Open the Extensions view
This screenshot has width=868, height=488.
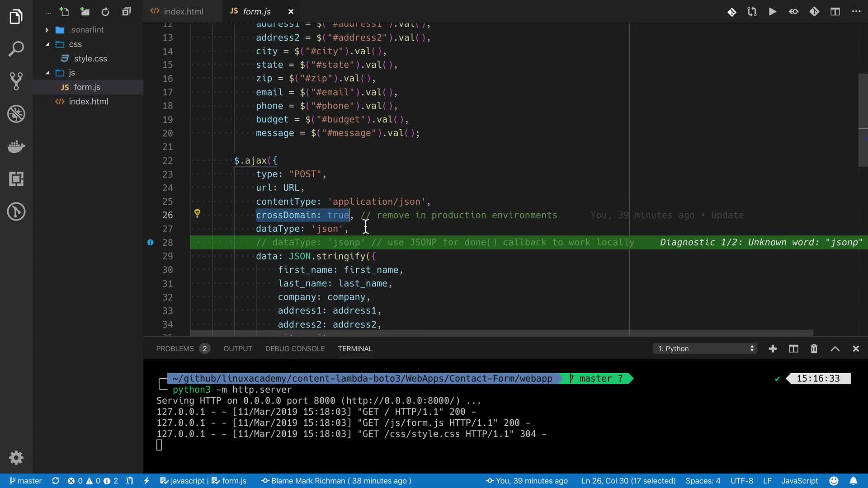click(16, 179)
